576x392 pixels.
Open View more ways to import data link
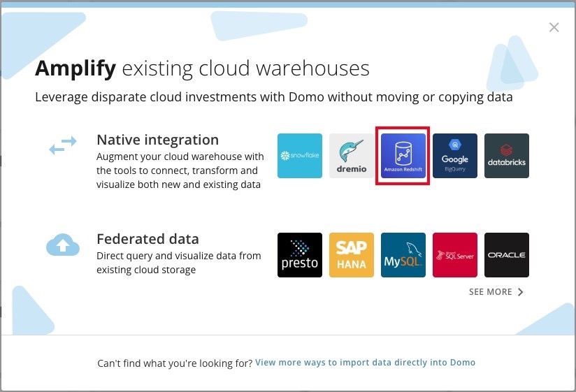point(365,363)
